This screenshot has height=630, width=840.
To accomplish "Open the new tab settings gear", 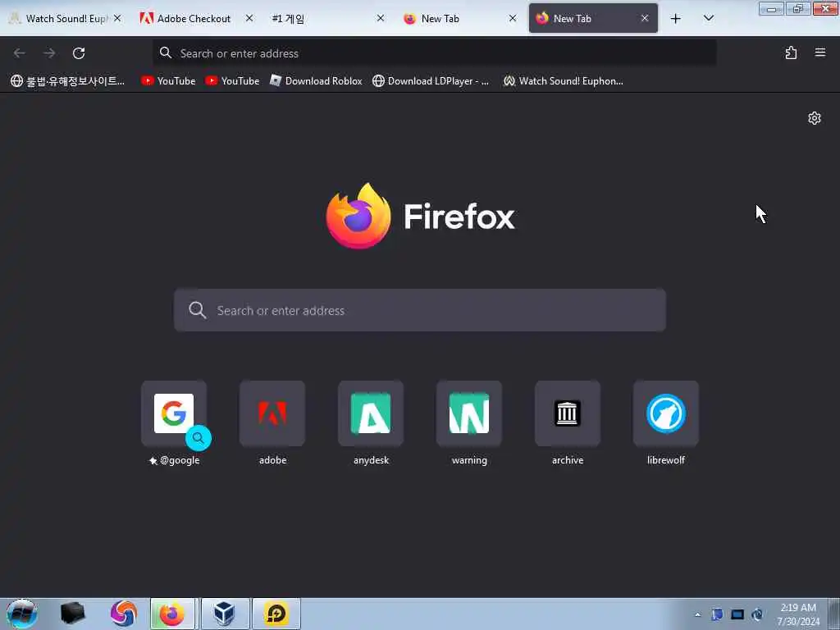I will (x=815, y=118).
